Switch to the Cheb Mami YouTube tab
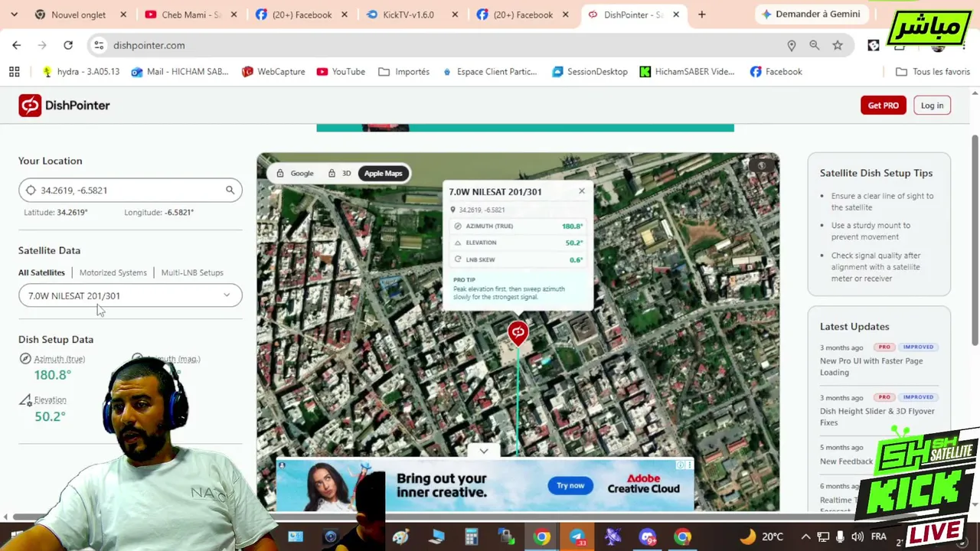 pos(190,15)
